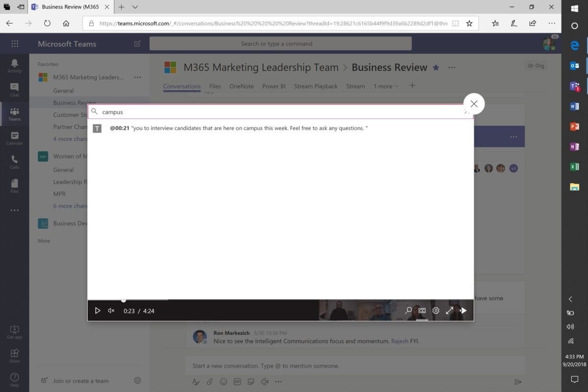Toggle closed captions CC button
This screenshot has width=588, height=392.
pyautogui.click(x=422, y=310)
